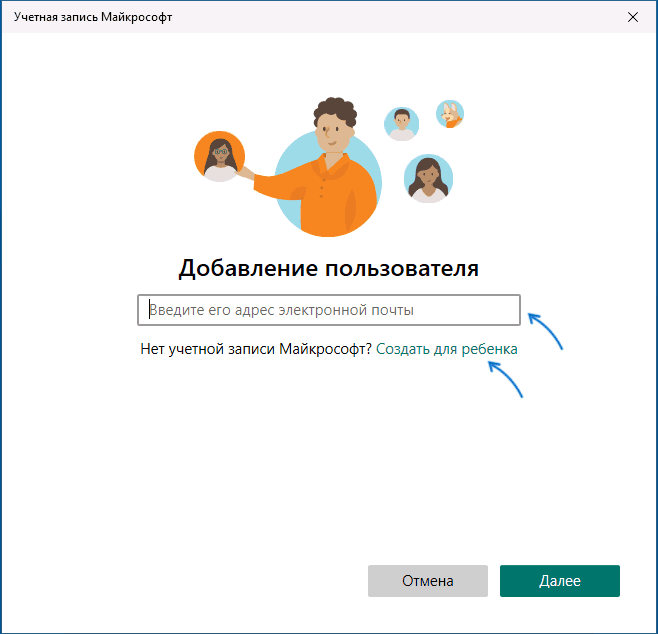The width and height of the screenshot is (658, 634).
Task: Click the Нет учетной записи Майкрософт? text
Action: point(256,349)
